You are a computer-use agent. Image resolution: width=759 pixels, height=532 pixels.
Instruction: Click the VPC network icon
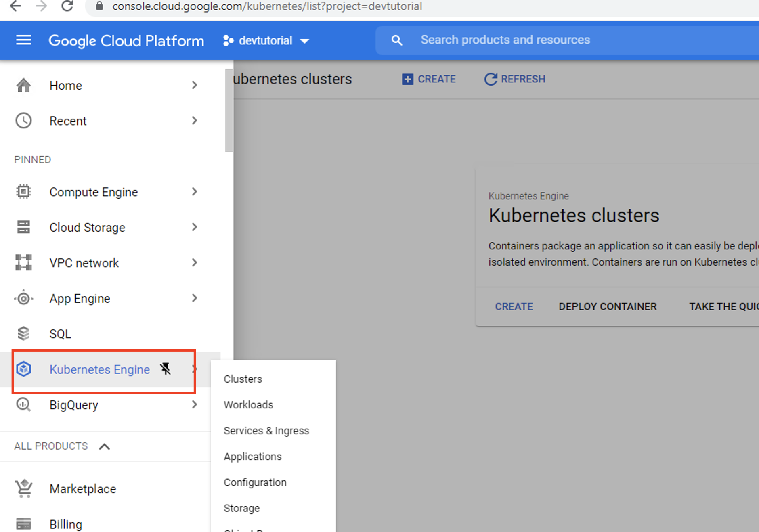tap(23, 262)
